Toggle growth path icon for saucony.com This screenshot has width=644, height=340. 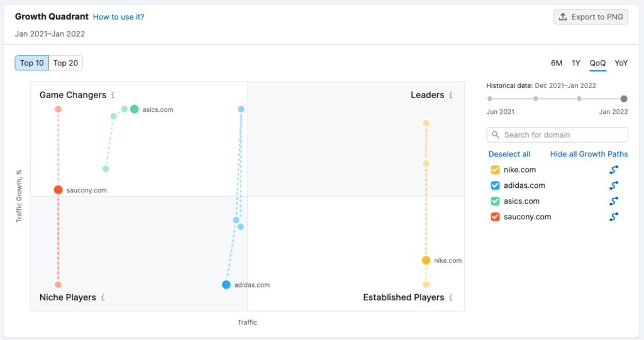(614, 216)
